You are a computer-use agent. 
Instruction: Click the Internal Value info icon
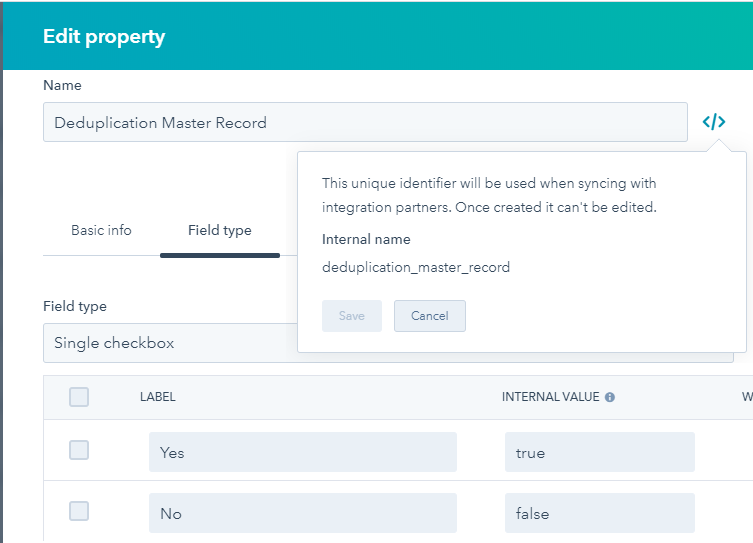609,397
